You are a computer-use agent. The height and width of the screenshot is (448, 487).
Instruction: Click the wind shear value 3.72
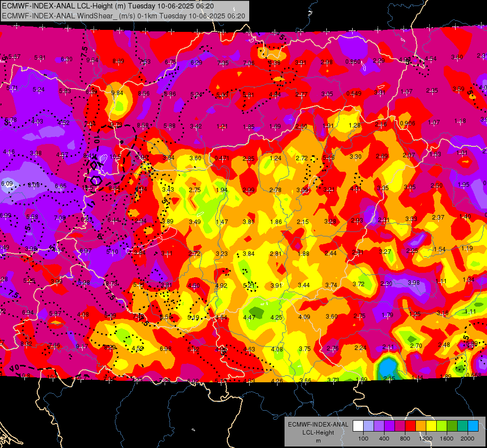tap(359, 284)
